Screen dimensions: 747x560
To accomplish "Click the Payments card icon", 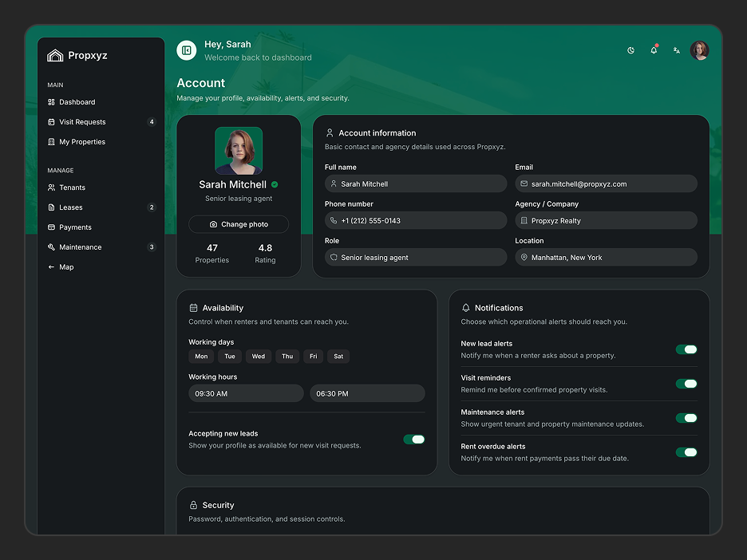I will tap(51, 227).
